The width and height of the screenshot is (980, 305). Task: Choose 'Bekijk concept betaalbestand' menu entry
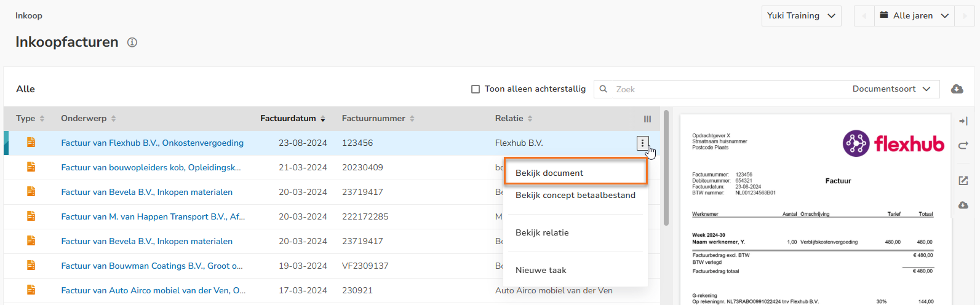pos(575,195)
